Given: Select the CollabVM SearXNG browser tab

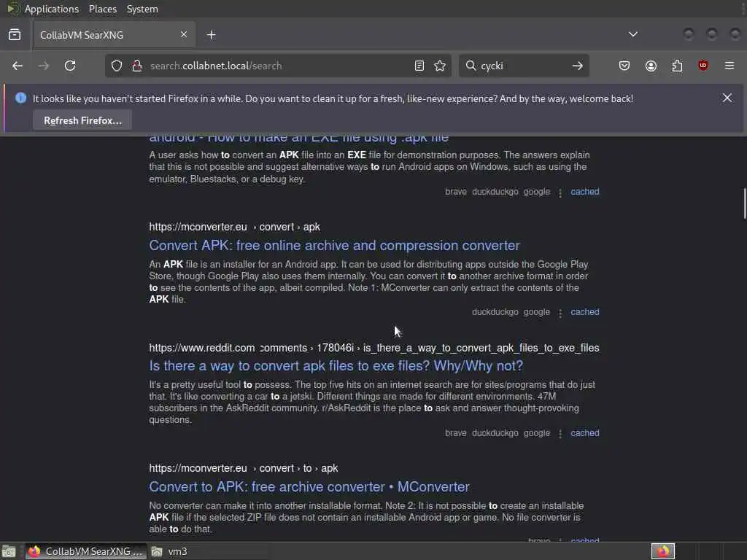Looking at the screenshot, I should pyautogui.click(x=113, y=35).
